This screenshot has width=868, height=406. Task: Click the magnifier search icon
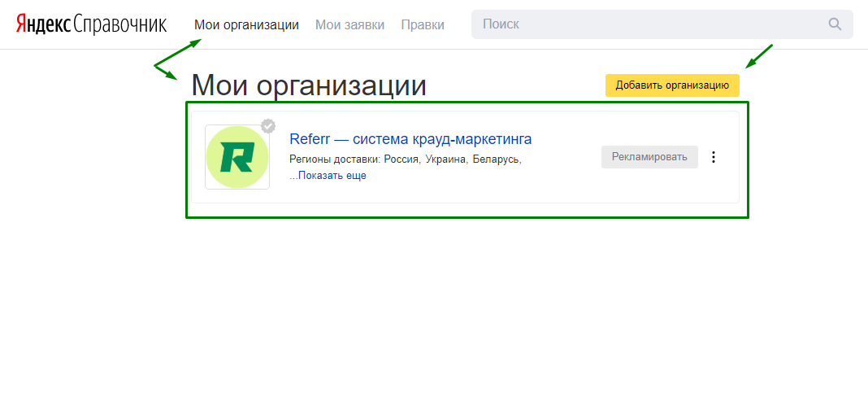(835, 24)
